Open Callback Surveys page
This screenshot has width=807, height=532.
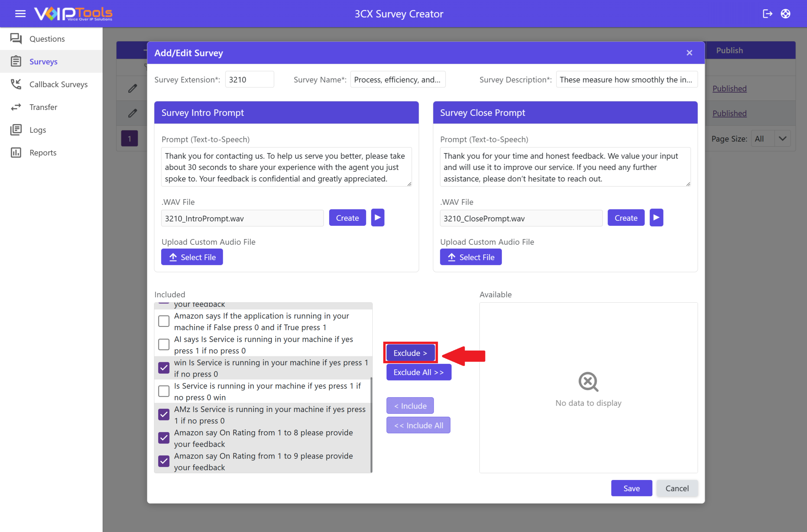(51, 84)
